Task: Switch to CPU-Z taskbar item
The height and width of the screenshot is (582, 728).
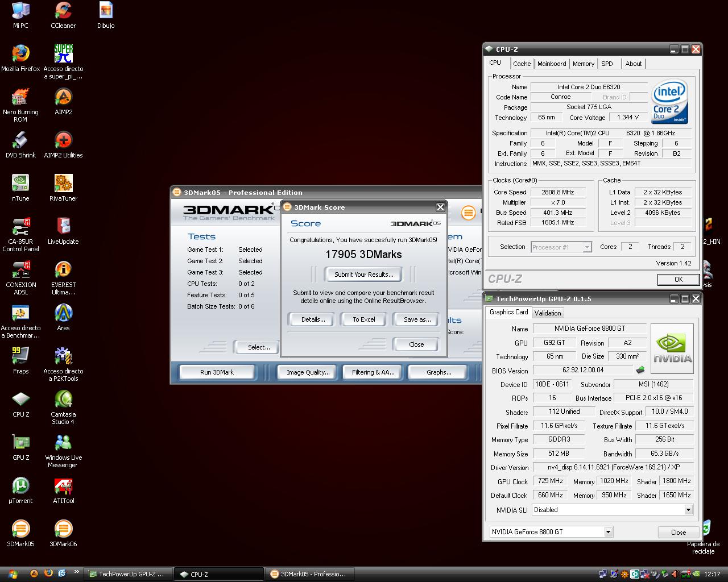Action: pyautogui.click(x=218, y=574)
